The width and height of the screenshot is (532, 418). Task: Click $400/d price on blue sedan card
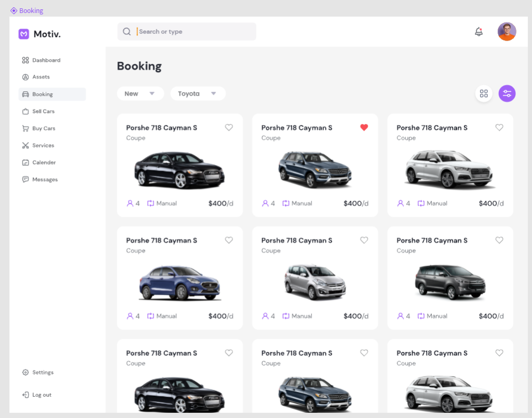click(221, 316)
